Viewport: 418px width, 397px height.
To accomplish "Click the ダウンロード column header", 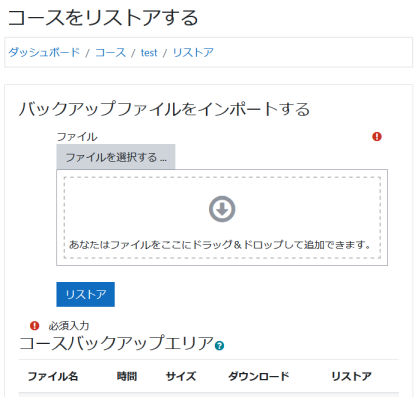I will point(258,376).
